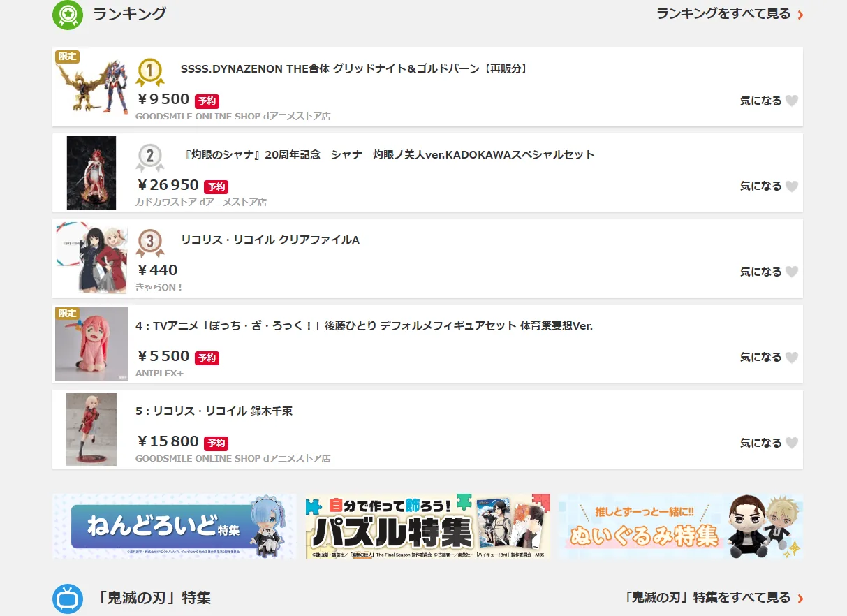Click price ¥15800
The width and height of the screenshot is (847, 616).
[x=168, y=441]
